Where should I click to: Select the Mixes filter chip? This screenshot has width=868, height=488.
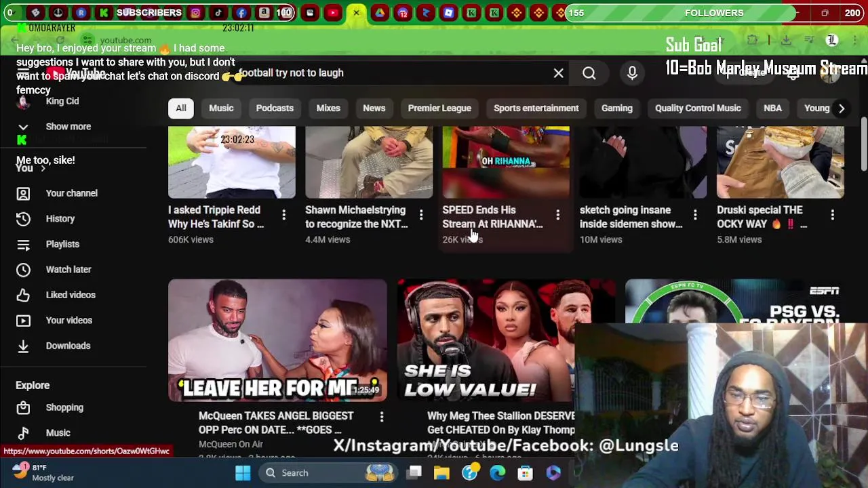(x=328, y=108)
